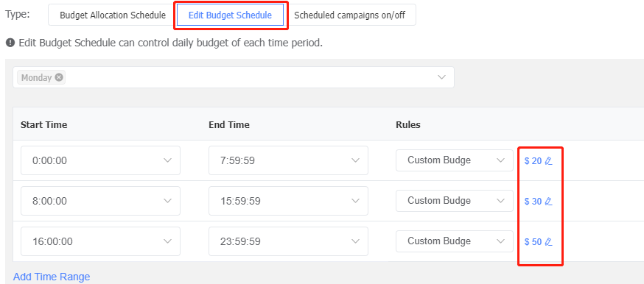
Task: Open the first row Custom Budge rule dropdown
Action: tap(455, 160)
